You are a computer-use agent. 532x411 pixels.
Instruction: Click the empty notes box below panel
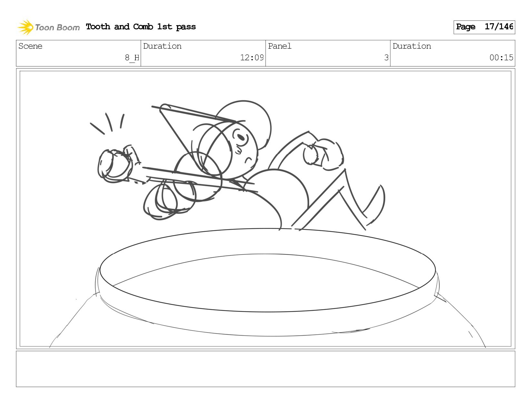coord(265,369)
